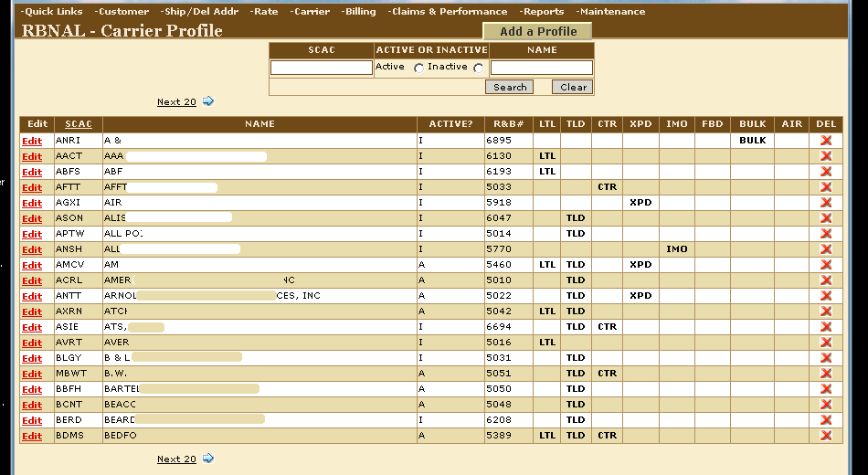
Task: Delete the BDMS carrier profile
Action: click(x=826, y=436)
